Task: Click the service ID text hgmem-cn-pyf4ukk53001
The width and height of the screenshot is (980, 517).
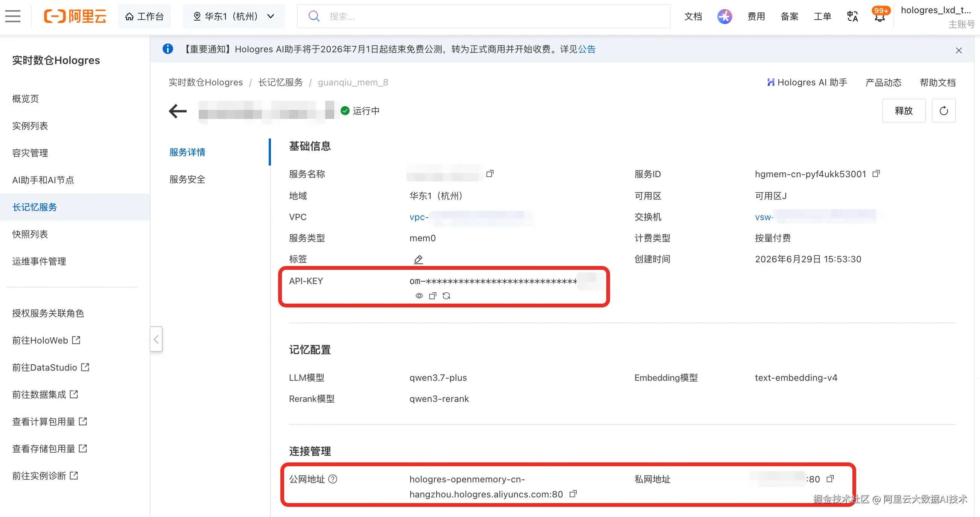Action: pyautogui.click(x=810, y=174)
